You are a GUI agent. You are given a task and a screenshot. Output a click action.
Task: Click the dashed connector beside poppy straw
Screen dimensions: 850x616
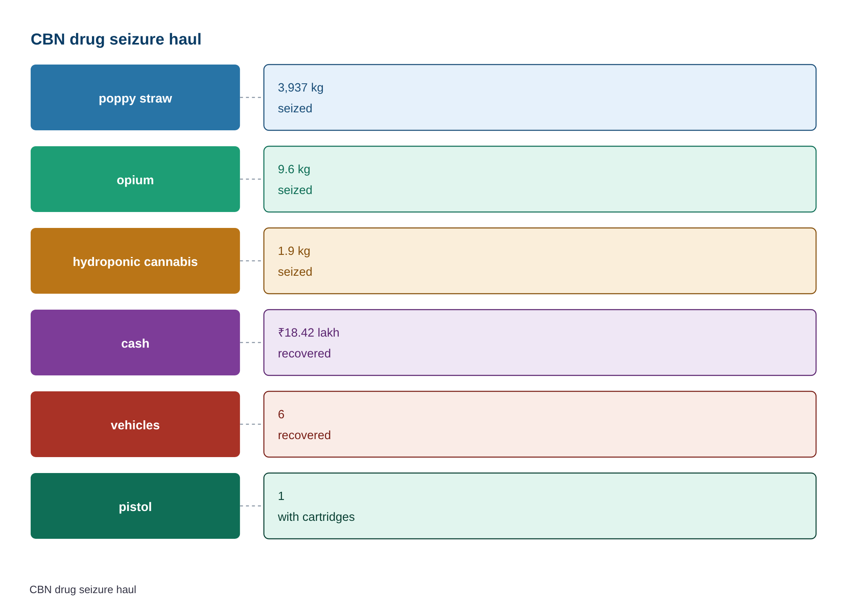click(252, 97)
